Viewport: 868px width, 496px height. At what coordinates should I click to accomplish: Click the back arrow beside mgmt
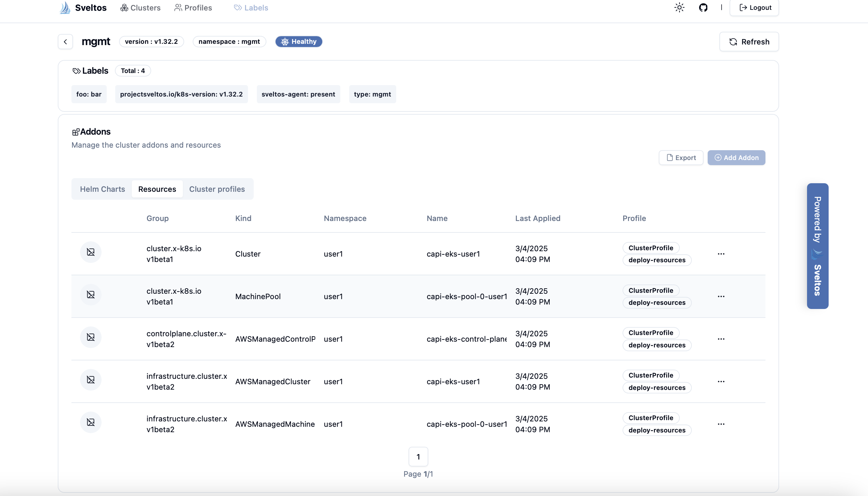(x=65, y=42)
